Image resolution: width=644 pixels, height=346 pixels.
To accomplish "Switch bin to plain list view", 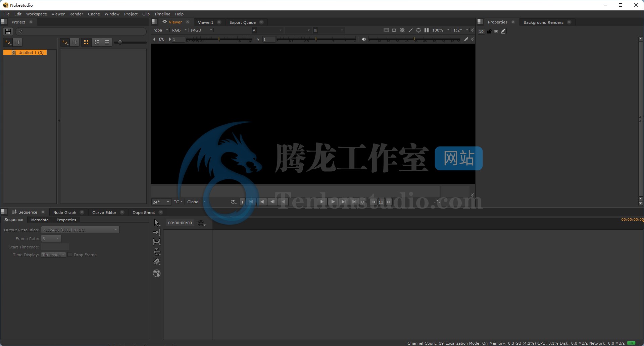I will tap(107, 42).
